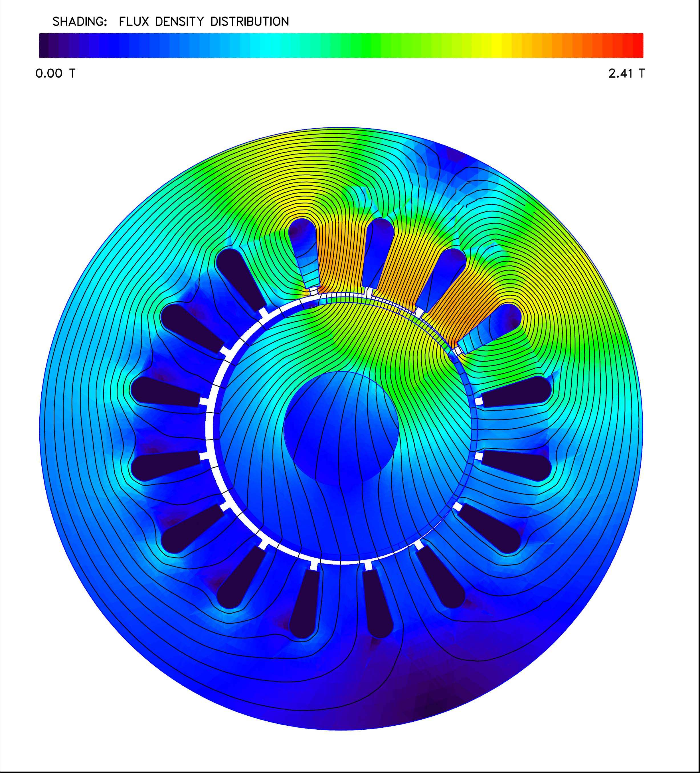
Task: Click the '0.00 T' scale label
Action: tap(55, 73)
